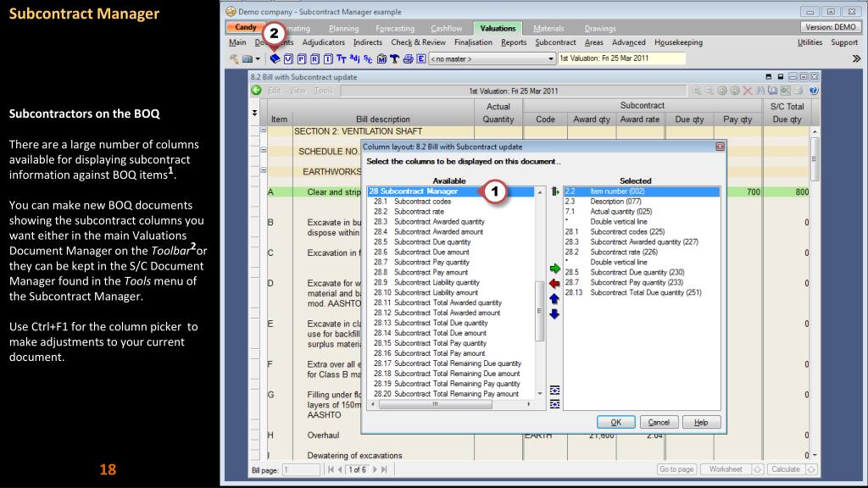Open Valuations Document Manager book icon
868x488 pixels.
pos(275,58)
